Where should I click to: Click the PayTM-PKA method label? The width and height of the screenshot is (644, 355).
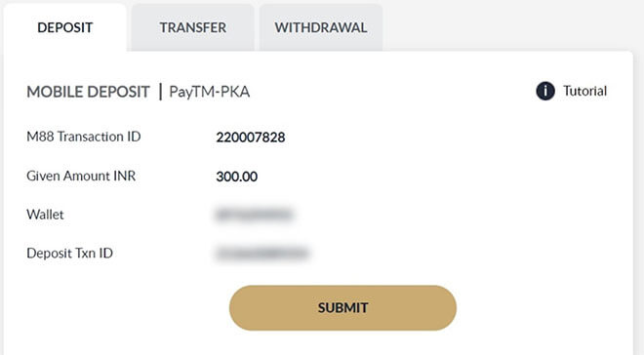click(210, 92)
